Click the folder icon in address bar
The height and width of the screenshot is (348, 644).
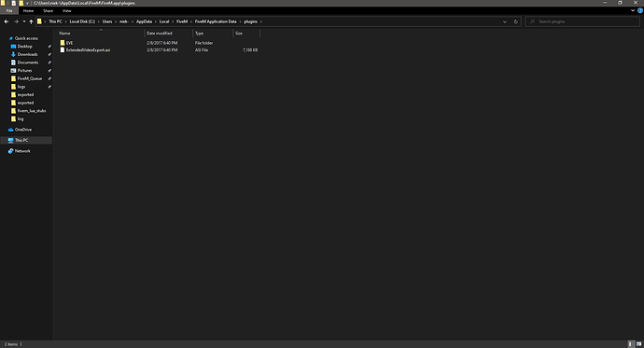39,21
